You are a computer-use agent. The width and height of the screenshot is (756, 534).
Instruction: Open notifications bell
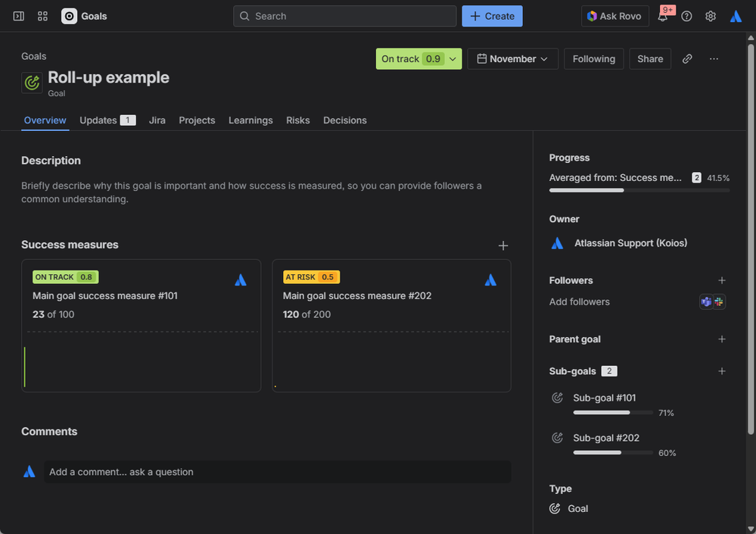click(x=663, y=17)
